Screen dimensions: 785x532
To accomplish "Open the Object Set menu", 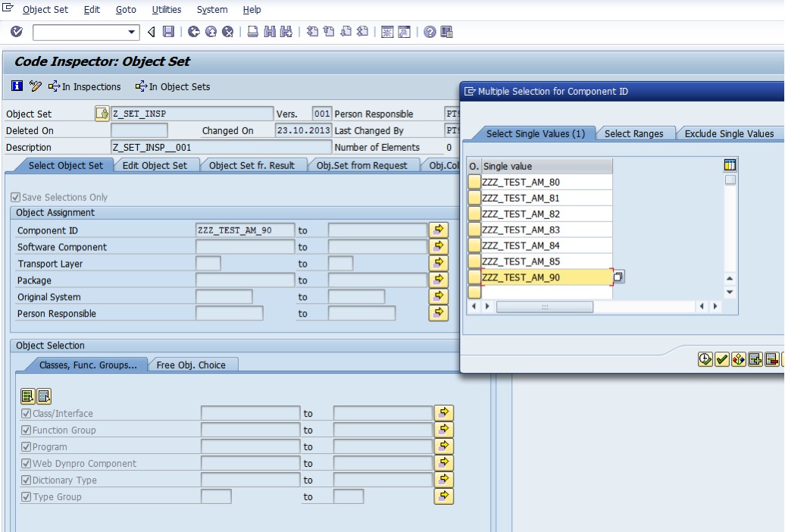I will [x=45, y=10].
